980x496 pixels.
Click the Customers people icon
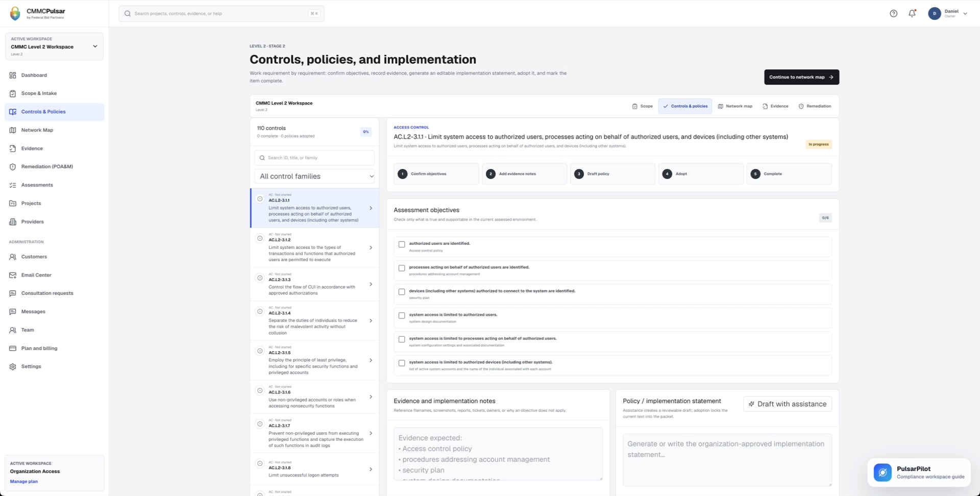click(13, 257)
